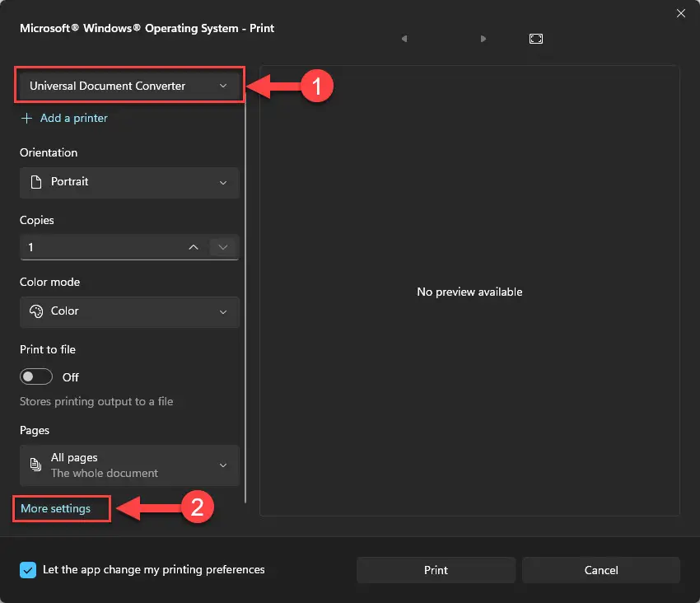Toggle the Print to file switch

(36, 376)
